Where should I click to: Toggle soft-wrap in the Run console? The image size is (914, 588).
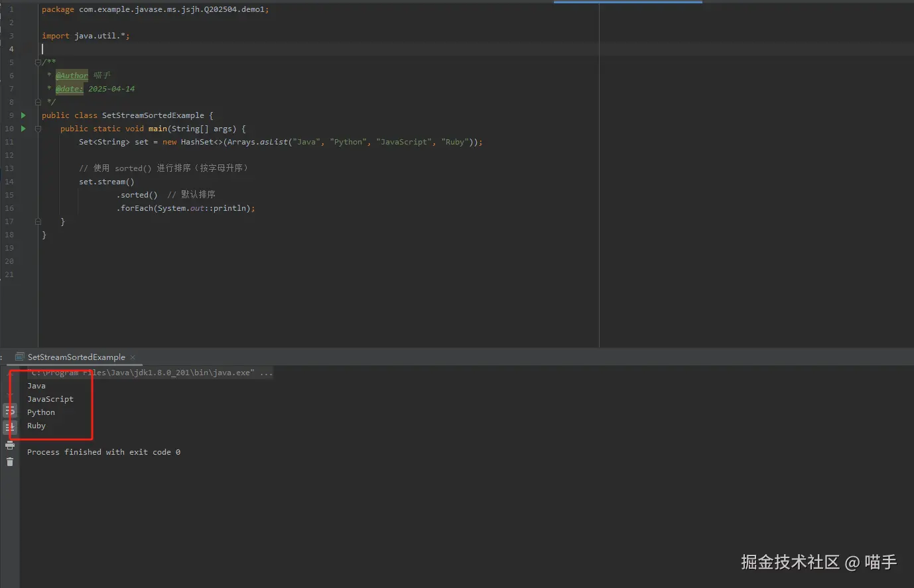pos(9,411)
